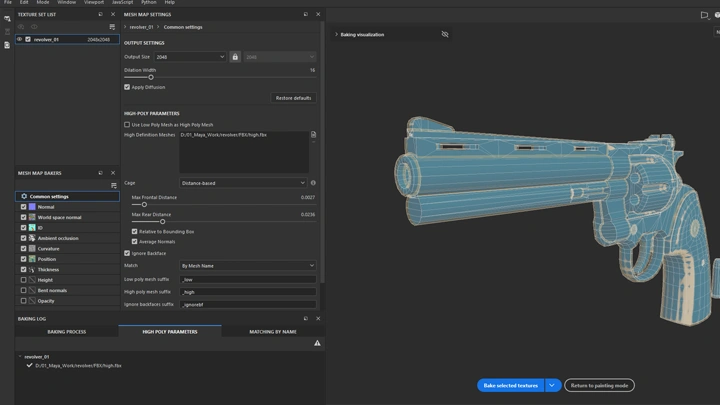This screenshot has height=405, width=720.
Task: Click the Thickness baker icon
Action: [x=32, y=270]
